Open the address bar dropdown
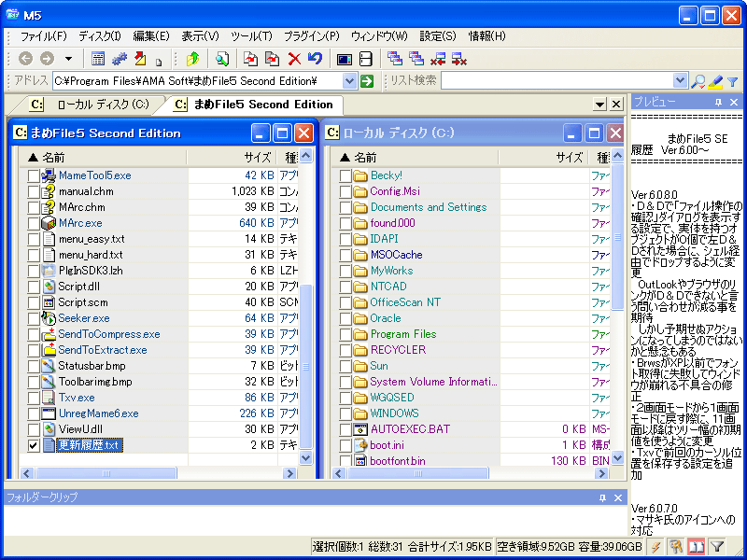The width and height of the screenshot is (747, 560). coord(349,81)
